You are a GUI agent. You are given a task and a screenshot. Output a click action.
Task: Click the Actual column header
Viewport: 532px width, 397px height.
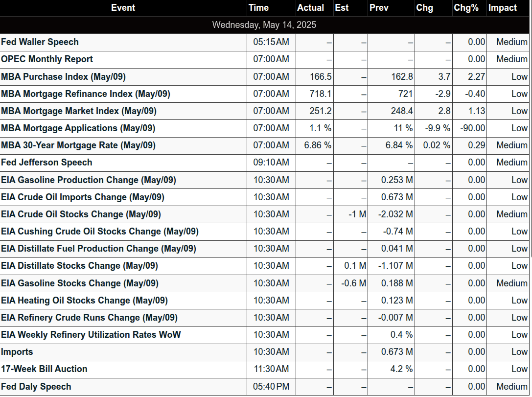click(x=310, y=8)
